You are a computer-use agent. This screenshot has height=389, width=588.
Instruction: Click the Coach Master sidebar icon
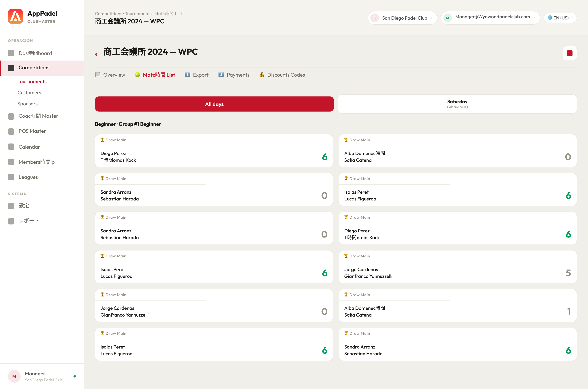pos(11,116)
